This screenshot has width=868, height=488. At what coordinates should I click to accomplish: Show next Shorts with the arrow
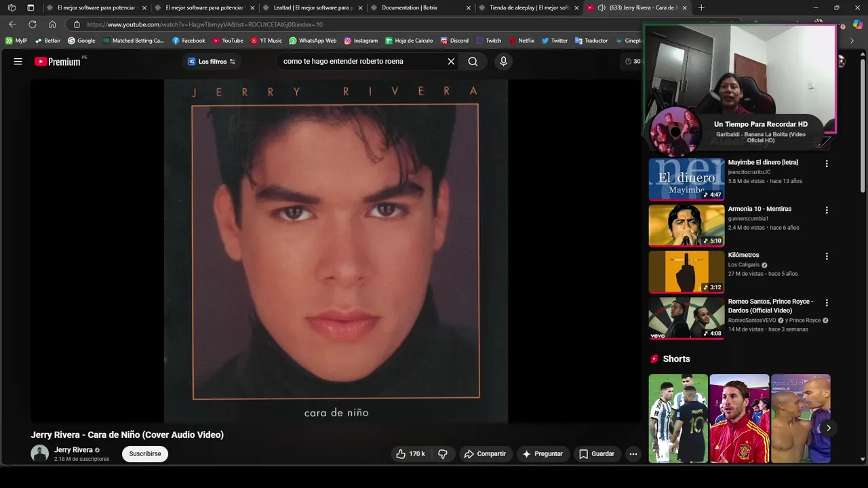pyautogui.click(x=828, y=428)
